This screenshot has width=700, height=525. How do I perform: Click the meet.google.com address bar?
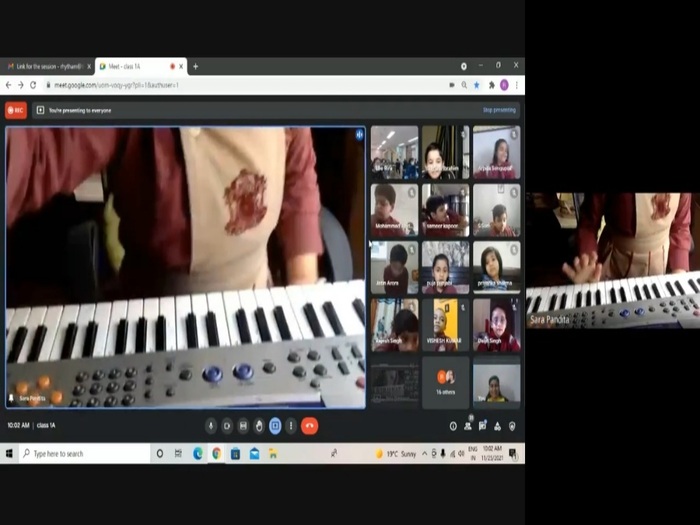(x=246, y=85)
